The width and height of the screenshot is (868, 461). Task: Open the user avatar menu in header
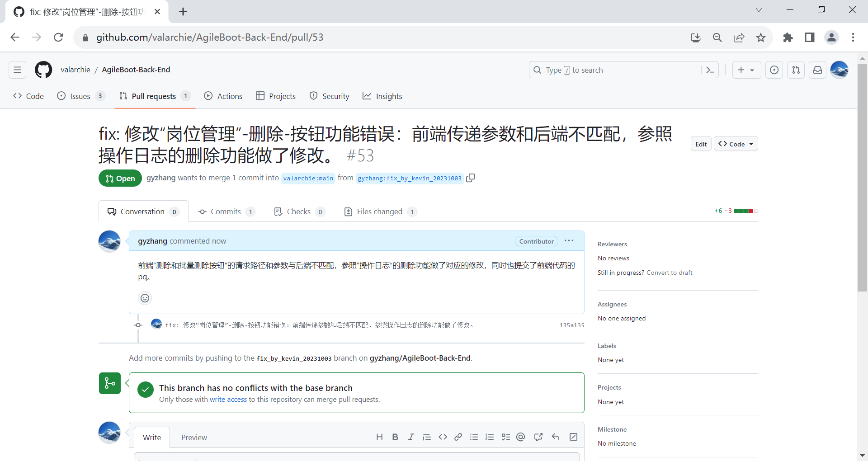click(x=839, y=70)
